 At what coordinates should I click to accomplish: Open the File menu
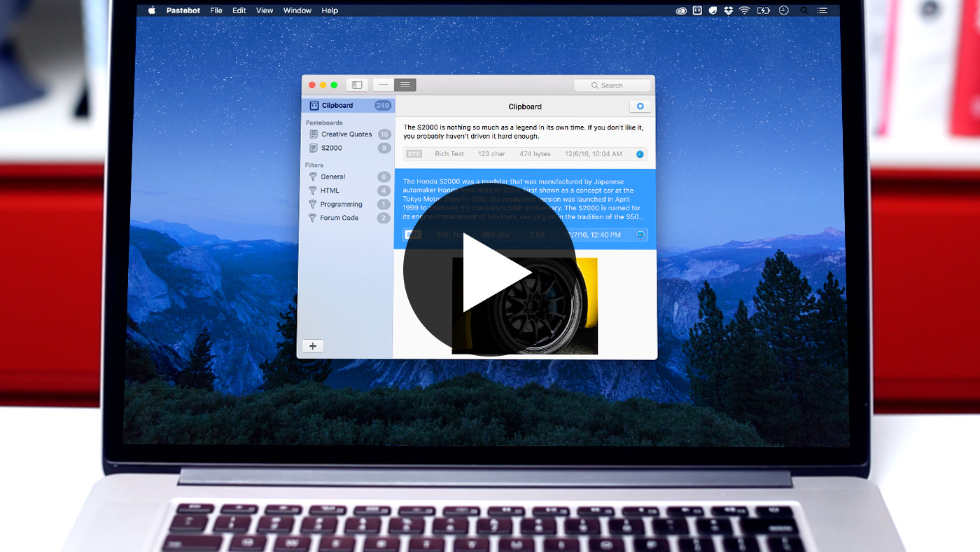[216, 11]
